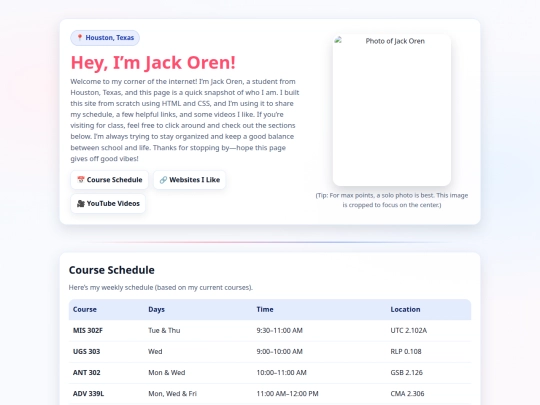The image size is (540, 405).
Task: Click the GSB 2.126 location cell
Action: [x=406, y=373]
